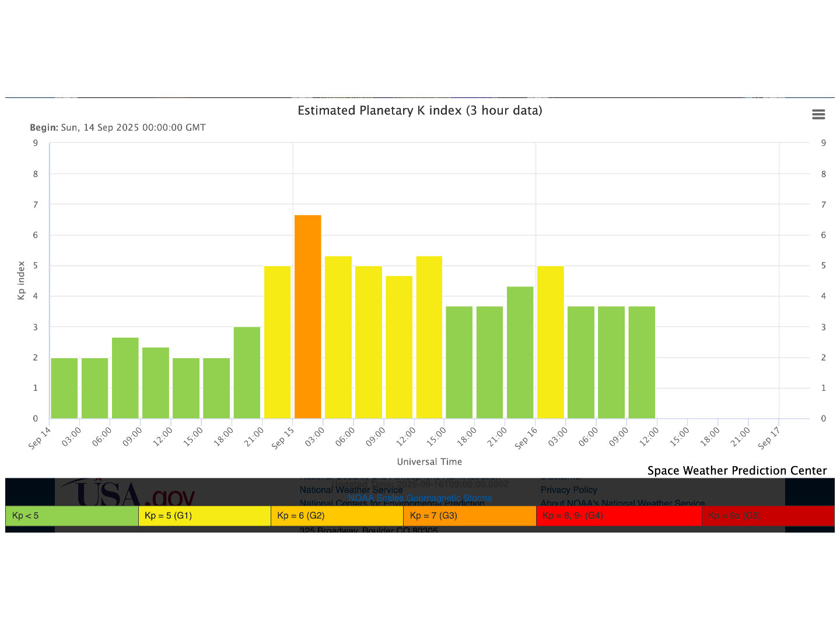Image resolution: width=840 pixels, height=630 pixels.
Task: Open the National Weather Service link
Action: (x=351, y=490)
